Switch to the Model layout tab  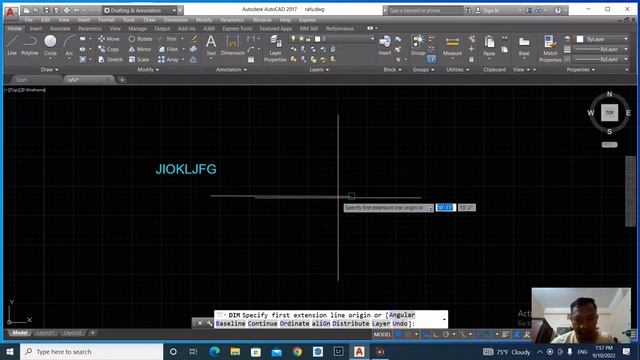(19, 333)
